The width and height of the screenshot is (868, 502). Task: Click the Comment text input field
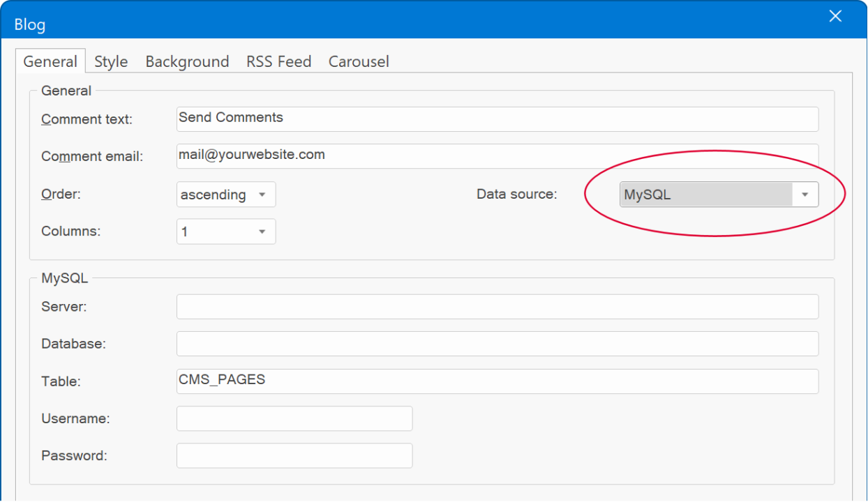(497, 119)
